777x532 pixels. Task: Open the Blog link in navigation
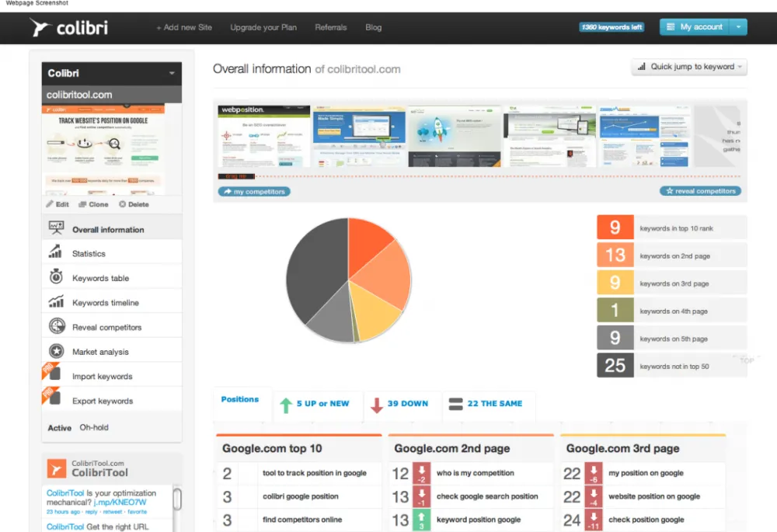point(373,27)
